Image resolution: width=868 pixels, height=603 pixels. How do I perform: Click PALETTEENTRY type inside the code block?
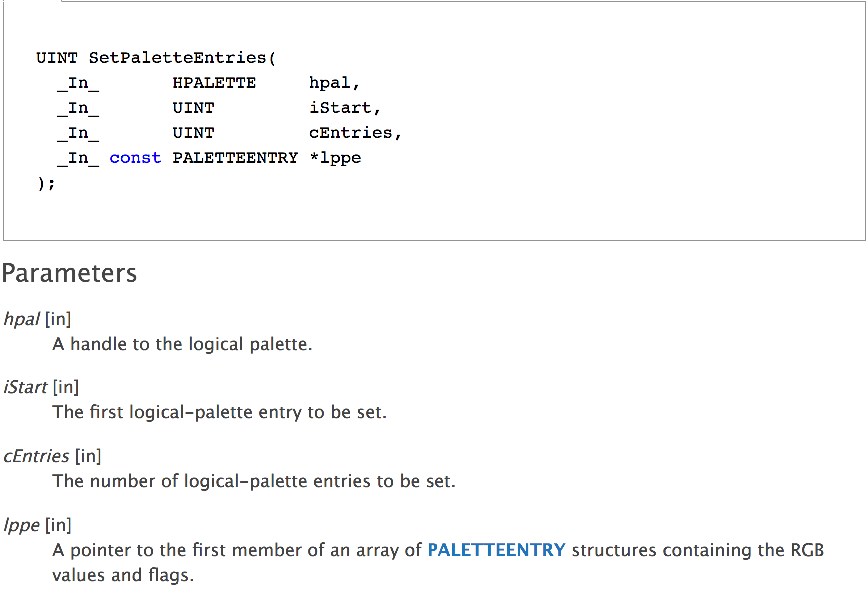pyautogui.click(x=235, y=158)
